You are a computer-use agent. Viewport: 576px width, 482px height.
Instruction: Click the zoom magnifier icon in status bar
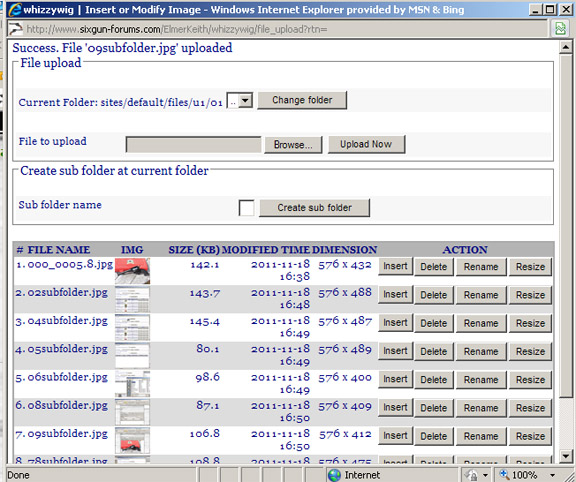pyautogui.click(x=504, y=475)
